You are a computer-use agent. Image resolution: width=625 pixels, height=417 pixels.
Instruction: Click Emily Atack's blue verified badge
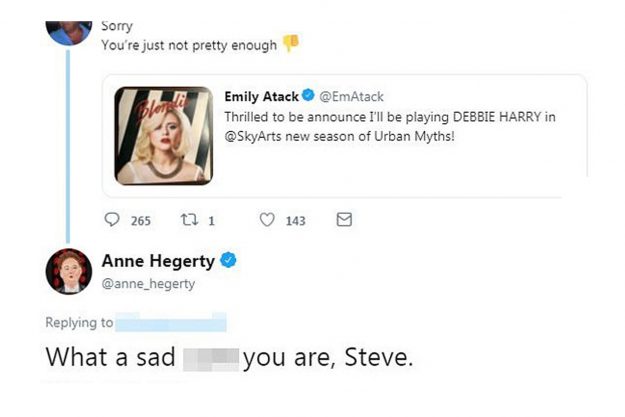click(309, 95)
